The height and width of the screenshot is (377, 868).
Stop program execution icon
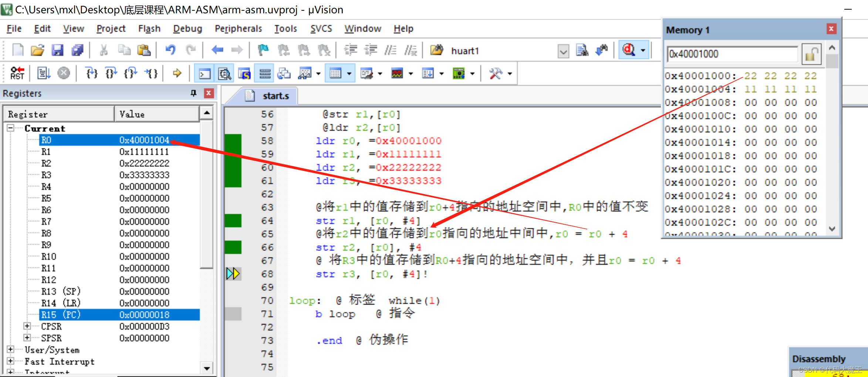click(x=64, y=73)
